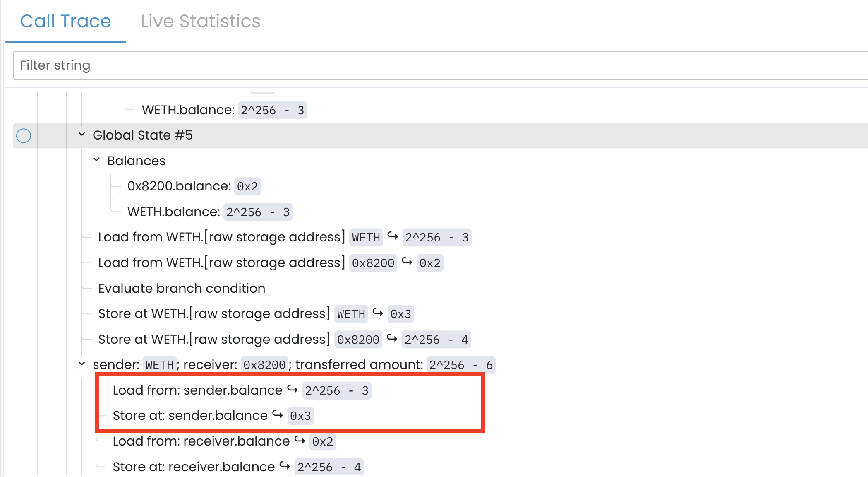The image size is (868, 477).
Task: Collapse the Global State #5 node
Action: point(82,135)
